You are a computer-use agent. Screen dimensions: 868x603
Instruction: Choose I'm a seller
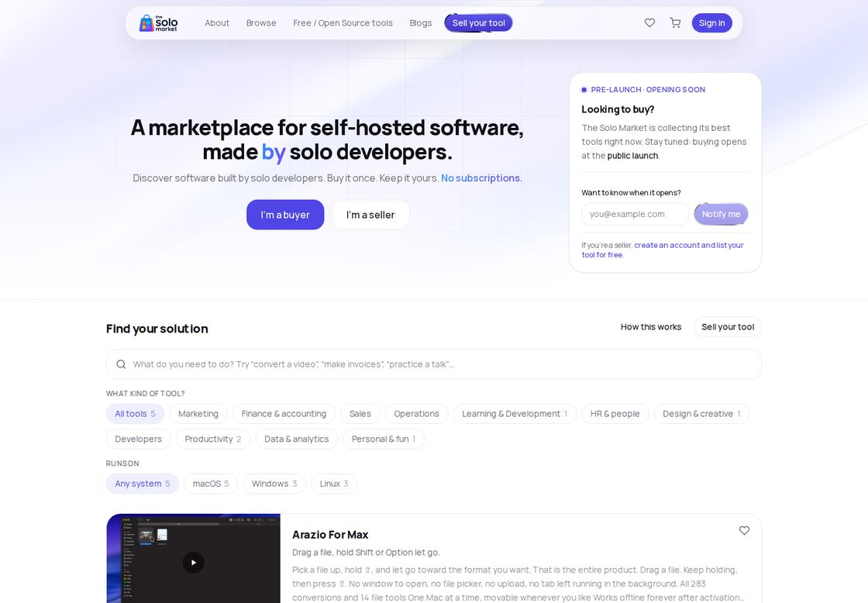pyautogui.click(x=370, y=215)
